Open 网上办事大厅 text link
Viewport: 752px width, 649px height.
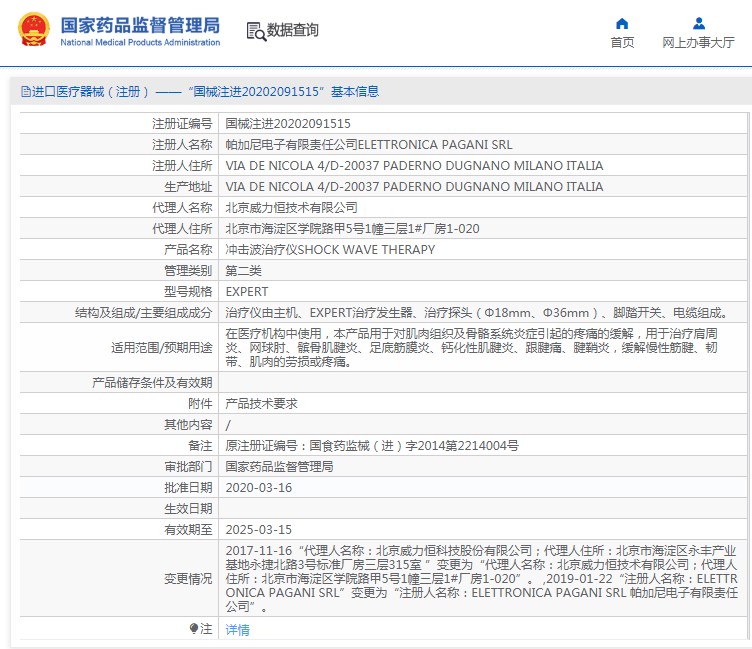coord(698,42)
